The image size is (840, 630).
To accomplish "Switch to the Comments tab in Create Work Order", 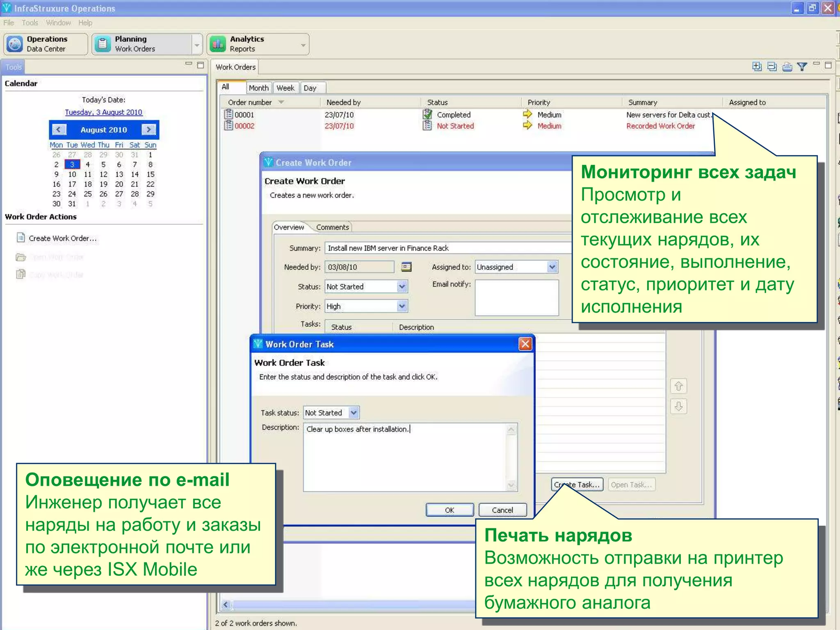I will point(332,227).
